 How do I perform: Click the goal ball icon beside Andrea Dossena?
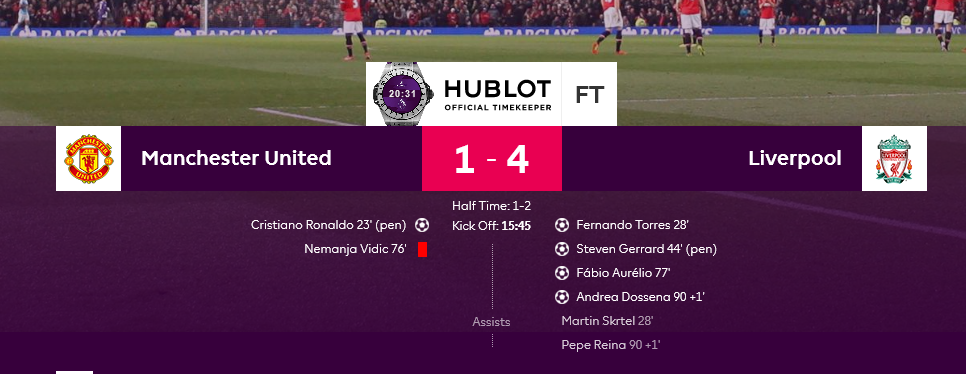coord(562,297)
